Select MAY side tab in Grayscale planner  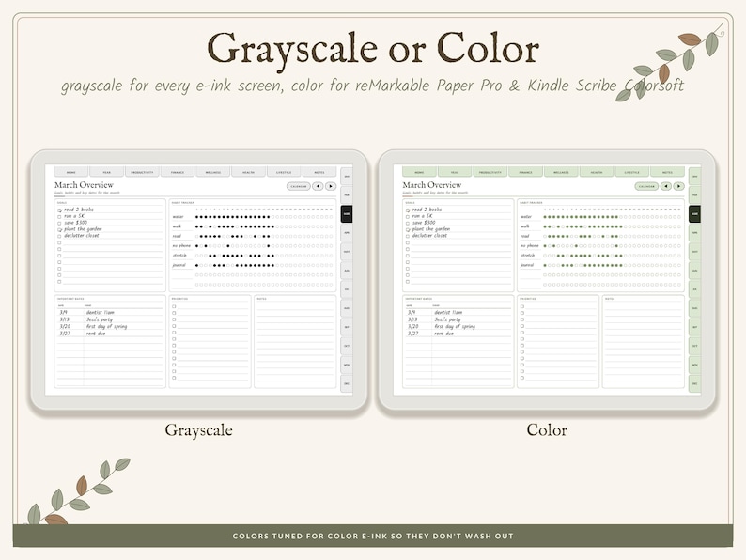(347, 252)
